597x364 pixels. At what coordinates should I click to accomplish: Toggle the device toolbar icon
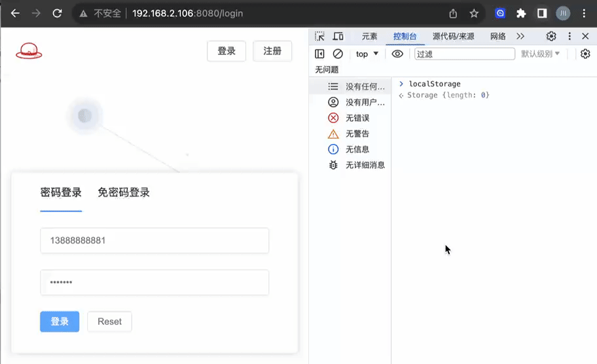point(338,37)
